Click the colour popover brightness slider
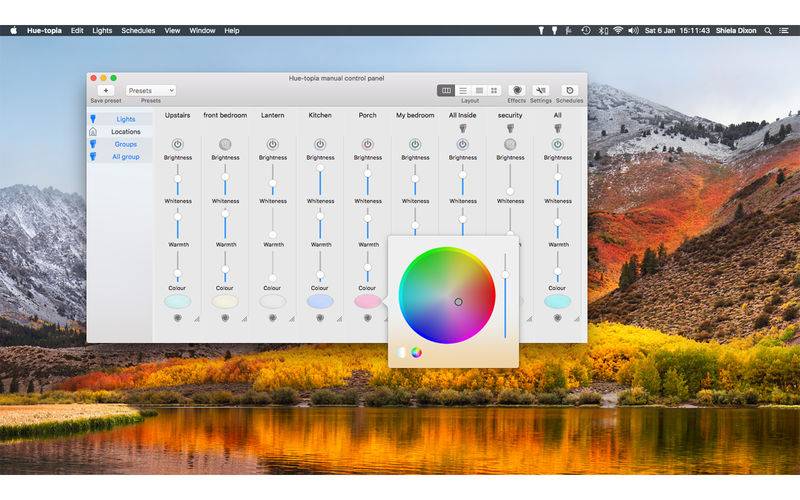Image resolution: width=800 pixels, height=500 pixels. point(505,295)
